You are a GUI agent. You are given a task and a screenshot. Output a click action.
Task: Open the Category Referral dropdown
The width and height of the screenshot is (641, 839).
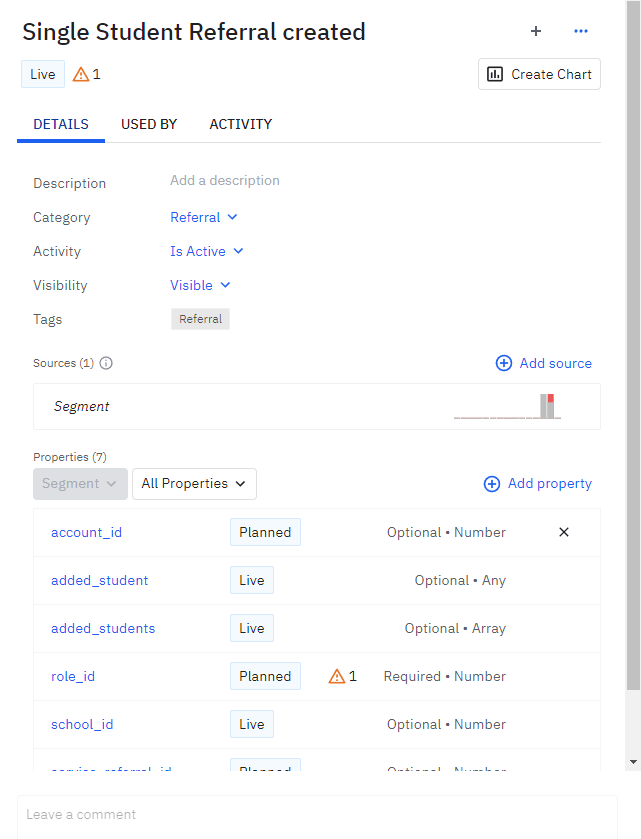click(204, 217)
